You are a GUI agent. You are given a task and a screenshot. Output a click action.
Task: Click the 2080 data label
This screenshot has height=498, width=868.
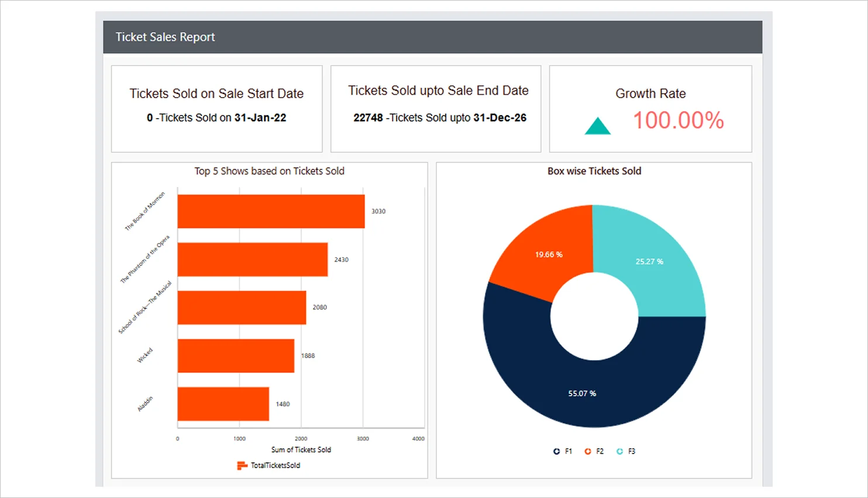[319, 307]
